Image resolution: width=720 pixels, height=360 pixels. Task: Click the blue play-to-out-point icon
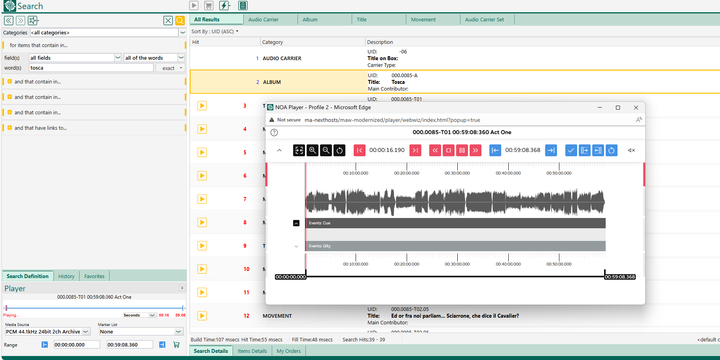[x=598, y=150]
